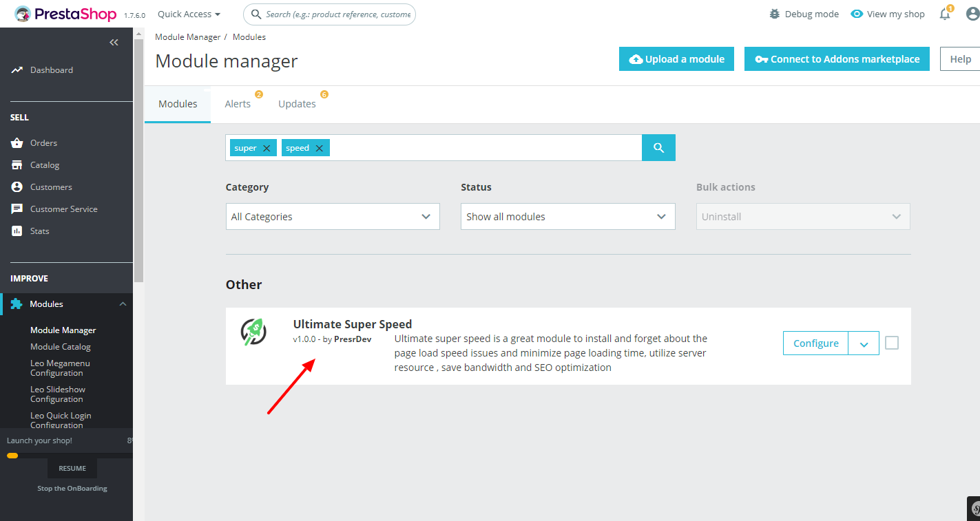The height and width of the screenshot is (521, 980).
Task: Click Configure for Ultimate Super Speed
Action: [816, 343]
